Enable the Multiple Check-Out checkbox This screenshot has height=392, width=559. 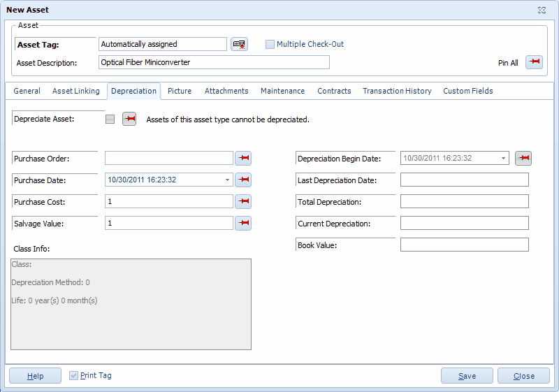pos(270,45)
